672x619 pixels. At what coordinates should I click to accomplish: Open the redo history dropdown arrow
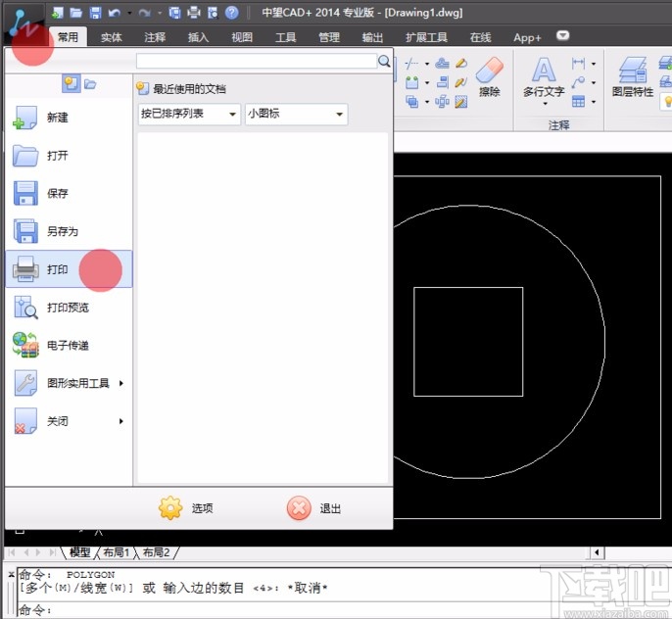[x=160, y=14]
